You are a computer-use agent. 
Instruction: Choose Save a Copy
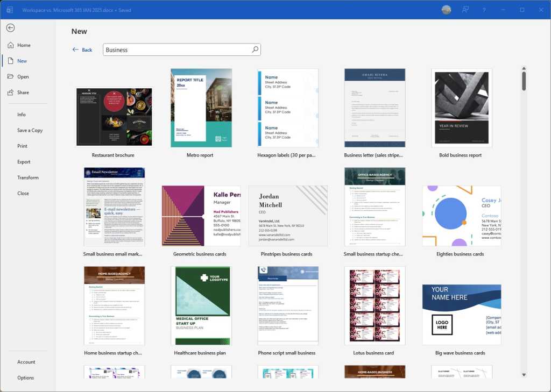pyautogui.click(x=29, y=130)
